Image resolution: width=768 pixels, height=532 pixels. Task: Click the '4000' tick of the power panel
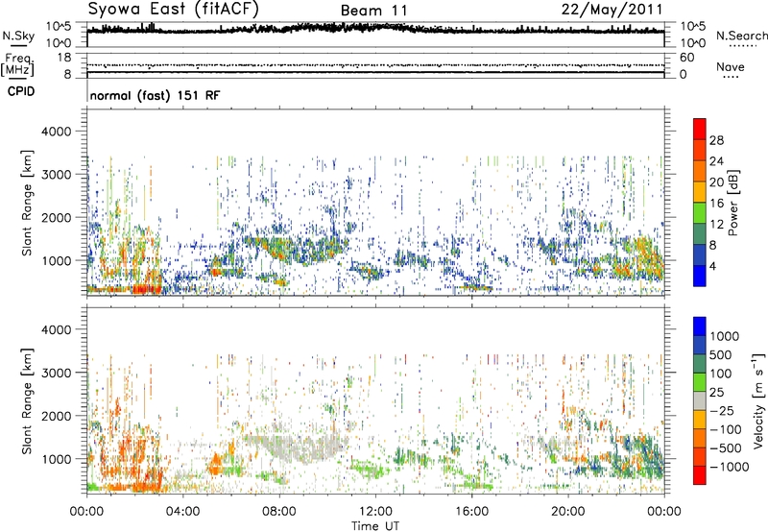[56, 132]
